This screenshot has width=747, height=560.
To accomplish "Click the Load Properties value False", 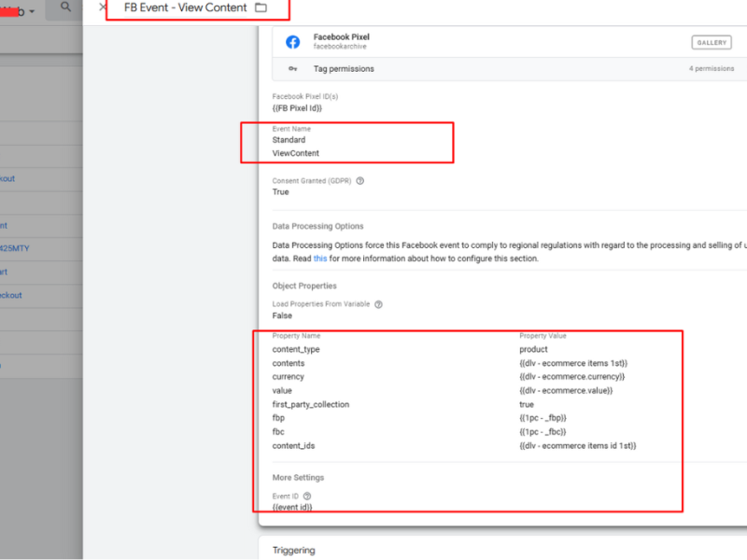I will [282, 315].
